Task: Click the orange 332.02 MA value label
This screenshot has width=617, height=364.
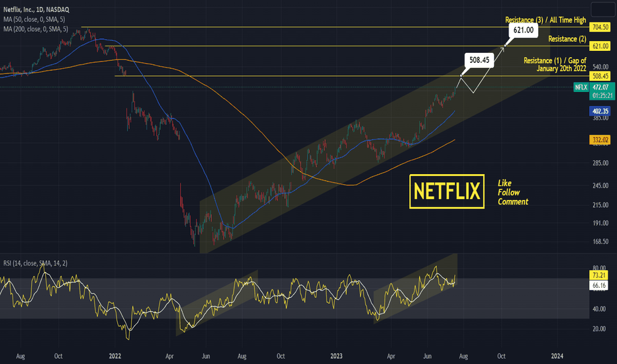Action: (600, 140)
